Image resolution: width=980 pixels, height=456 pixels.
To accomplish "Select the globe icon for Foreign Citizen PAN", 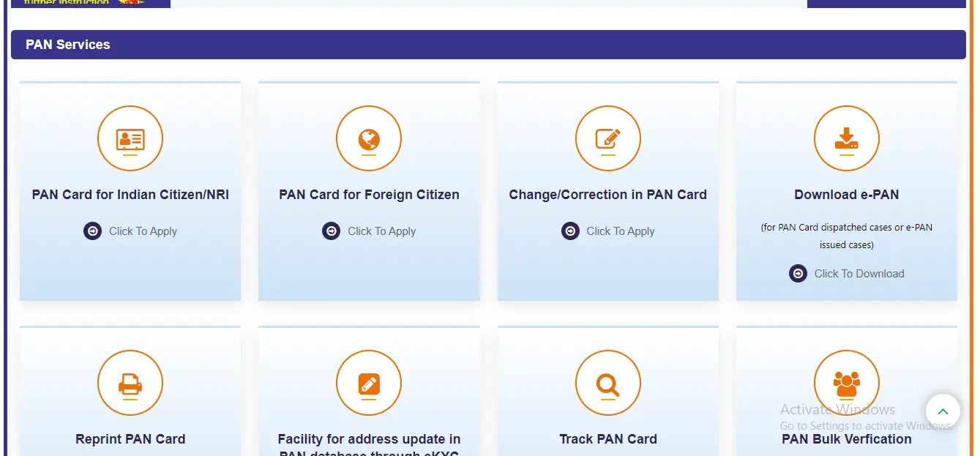I will click(369, 138).
